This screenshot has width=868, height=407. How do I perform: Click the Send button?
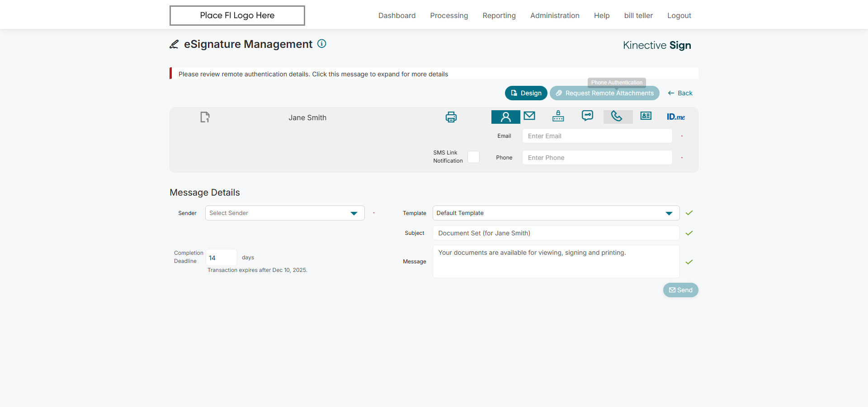click(680, 290)
